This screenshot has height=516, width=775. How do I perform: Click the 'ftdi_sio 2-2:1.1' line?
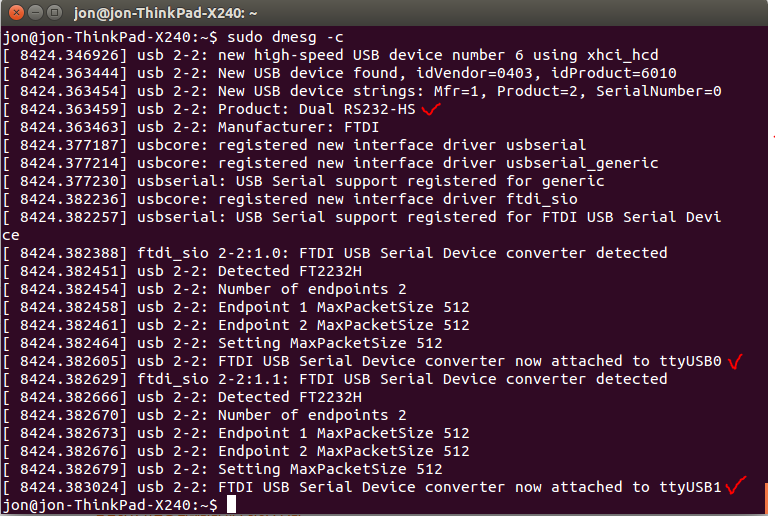[x=400, y=379]
